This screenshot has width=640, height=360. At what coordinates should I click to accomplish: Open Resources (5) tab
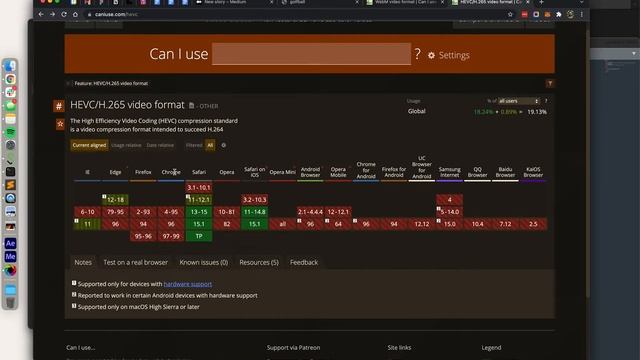point(259,262)
